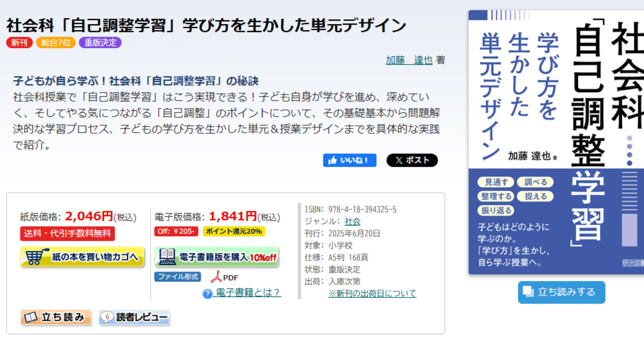Click the speech bubble review count icon
Screen dimensions: 644x337
107,318
